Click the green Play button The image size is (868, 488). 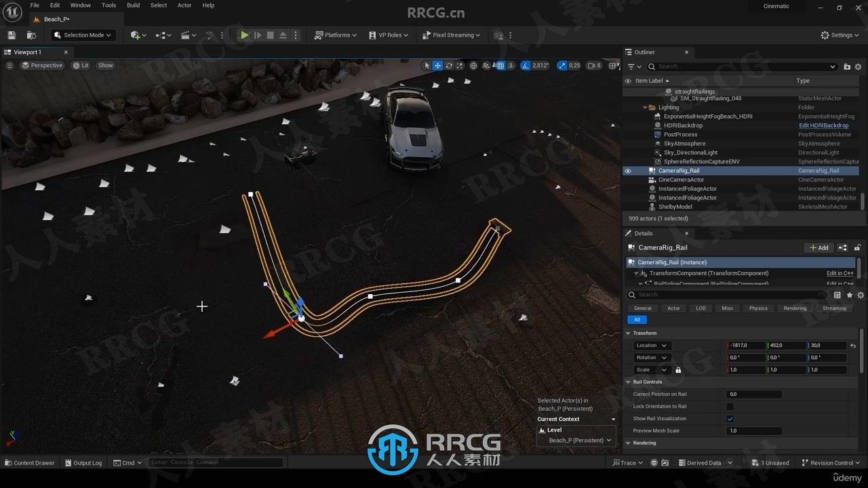[244, 35]
